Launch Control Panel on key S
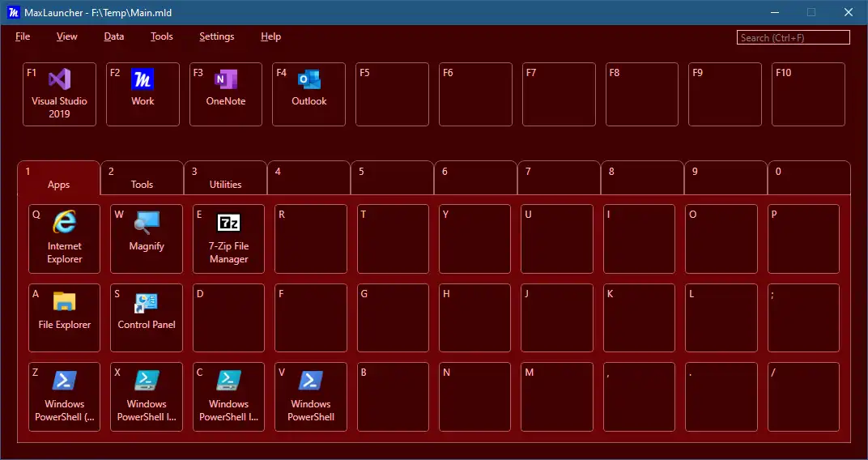 [146, 317]
